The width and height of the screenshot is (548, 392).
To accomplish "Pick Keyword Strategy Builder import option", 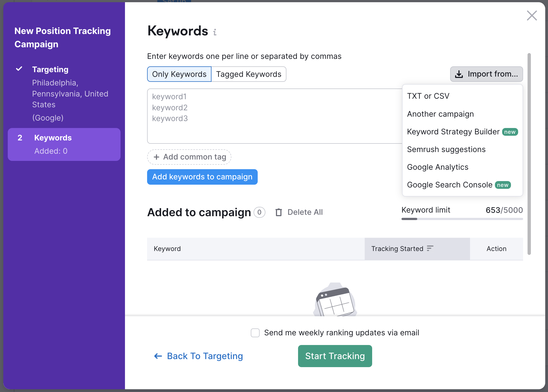I will tap(462, 132).
